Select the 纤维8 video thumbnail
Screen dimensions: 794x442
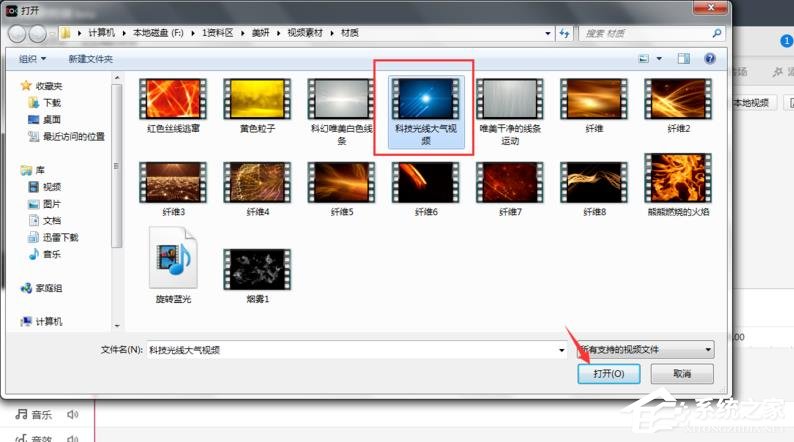tap(594, 183)
